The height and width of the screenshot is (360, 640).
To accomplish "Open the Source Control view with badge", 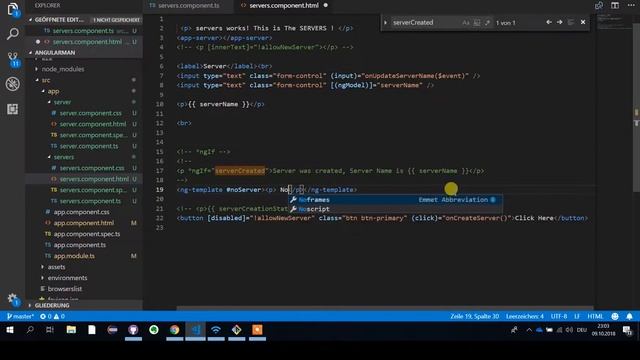I will click(x=13, y=59).
